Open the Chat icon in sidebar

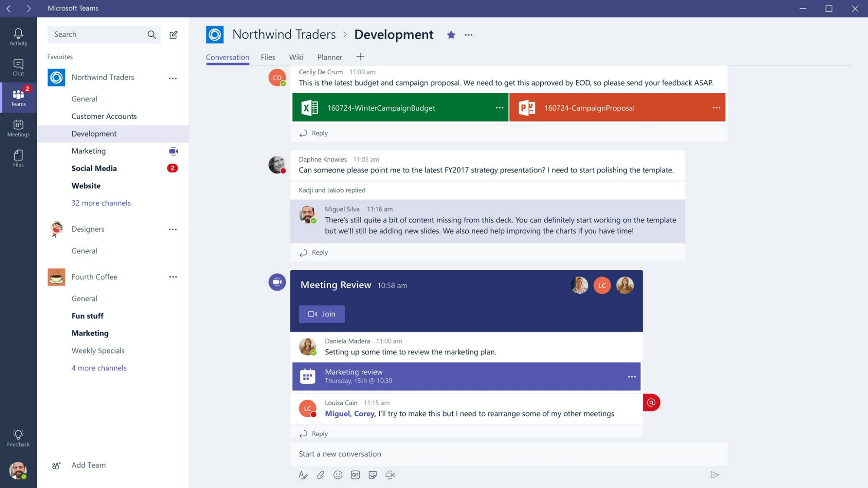tap(18, 67)
